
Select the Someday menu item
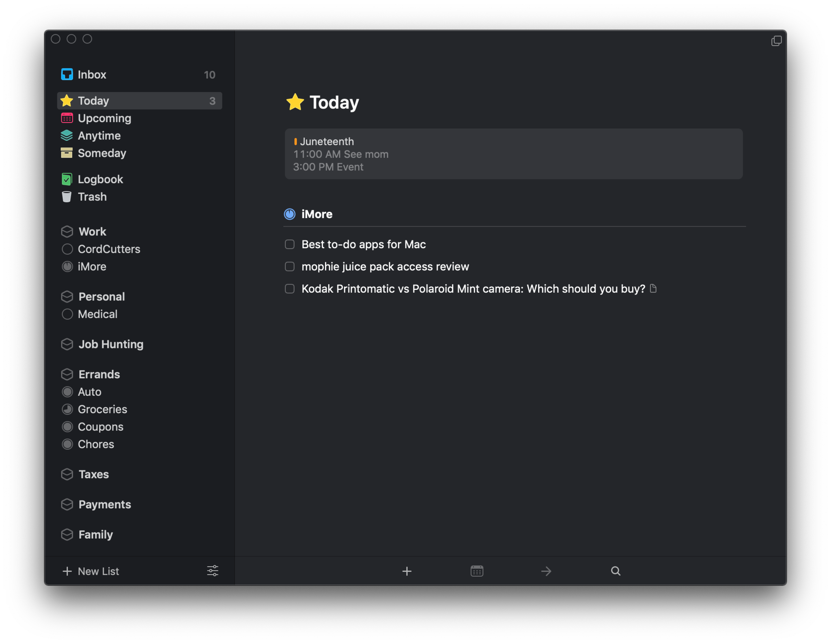(103, 153)
